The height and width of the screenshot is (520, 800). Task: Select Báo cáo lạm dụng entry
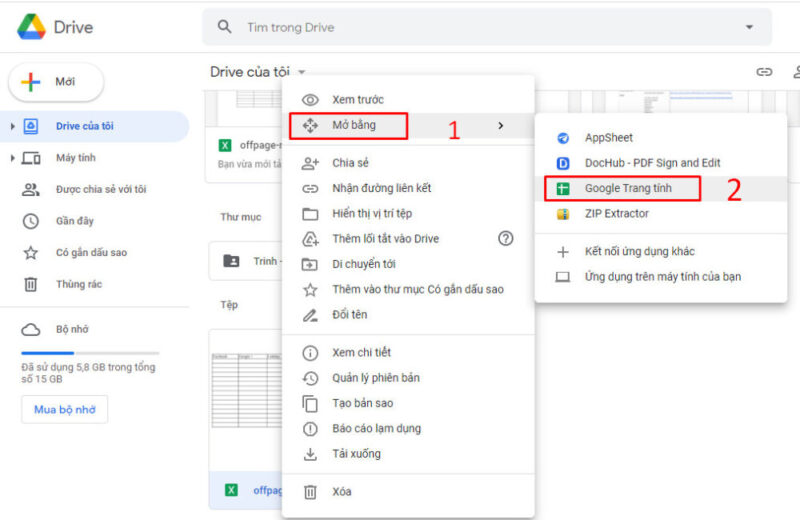pyautogui.click(x=408, y=429)
